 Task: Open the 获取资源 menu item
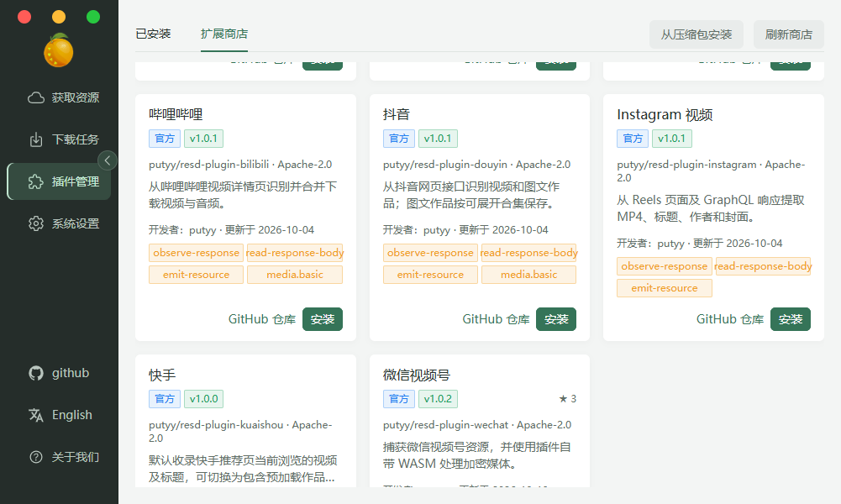pos(59,97)
